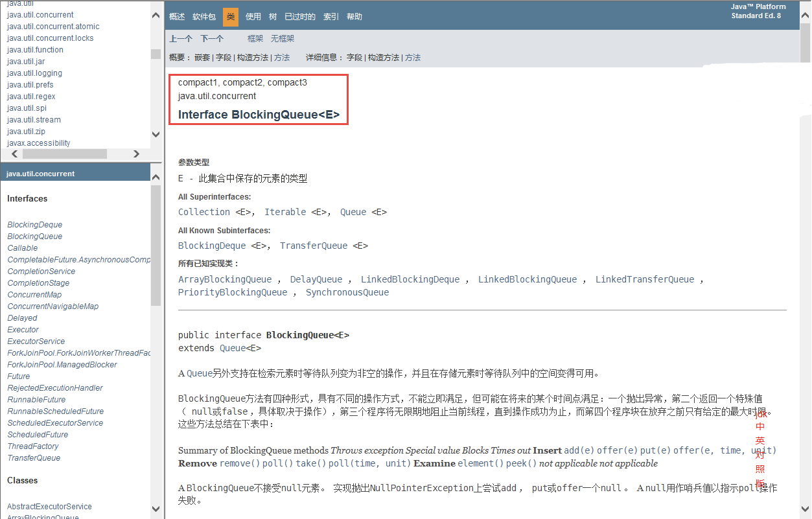
Task: Open java.util.concurrent package header in class frame
Action: point(41,174)
